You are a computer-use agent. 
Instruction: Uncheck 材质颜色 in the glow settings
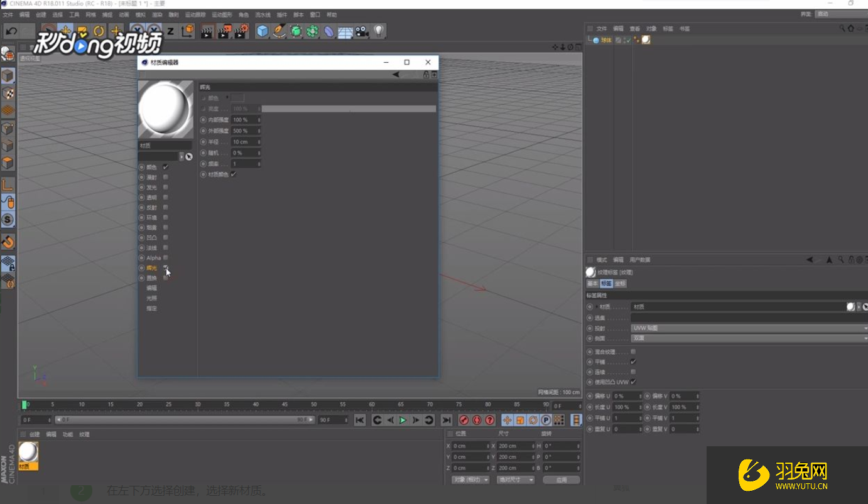coord(234,174)
